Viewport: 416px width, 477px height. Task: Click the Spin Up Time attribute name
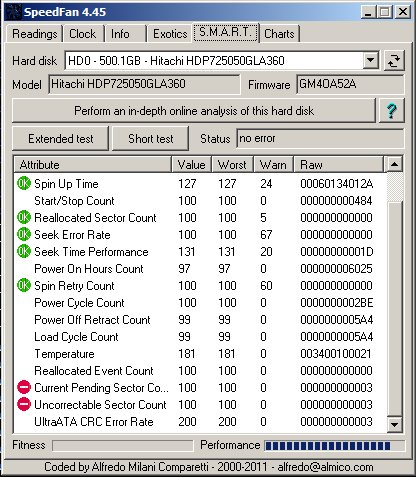coord(66,184)
